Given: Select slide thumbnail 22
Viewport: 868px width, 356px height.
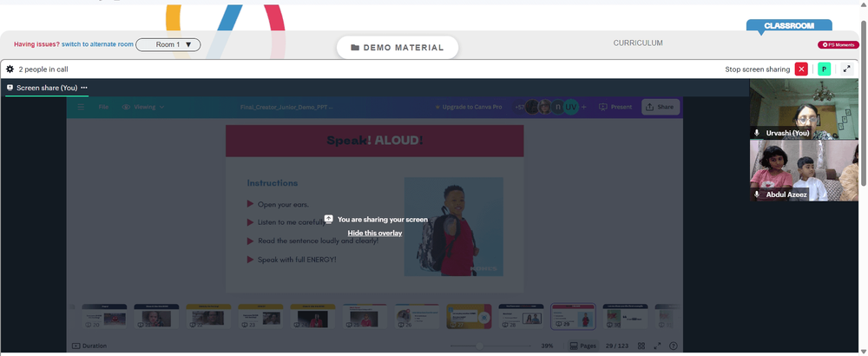Looking at the screenshot, I should coord(208,316).
